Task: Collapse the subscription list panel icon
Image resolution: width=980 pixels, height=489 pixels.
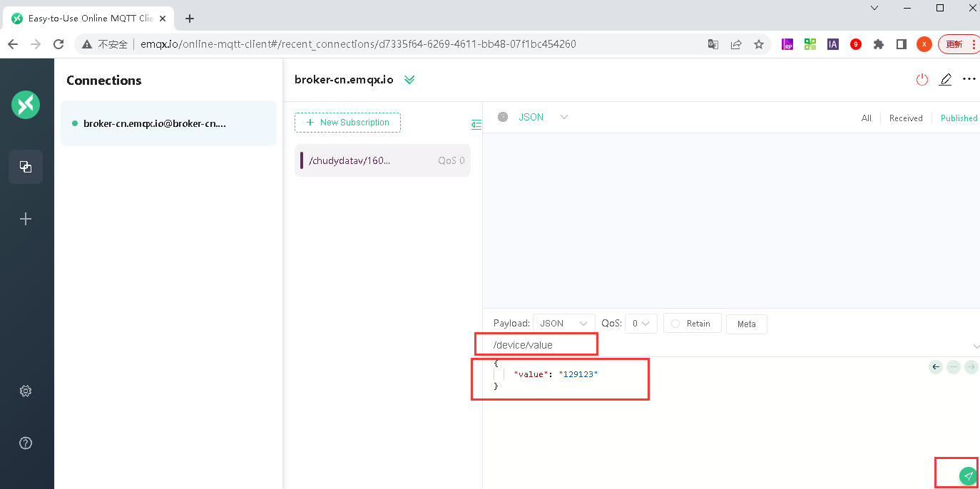Action: point(476,125)
